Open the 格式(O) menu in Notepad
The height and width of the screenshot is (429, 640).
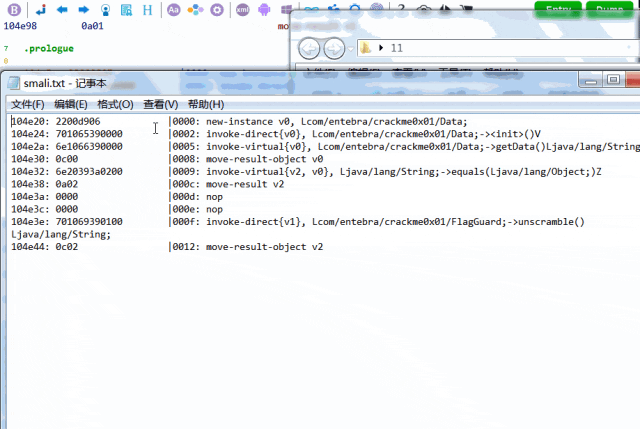[116, 104]
